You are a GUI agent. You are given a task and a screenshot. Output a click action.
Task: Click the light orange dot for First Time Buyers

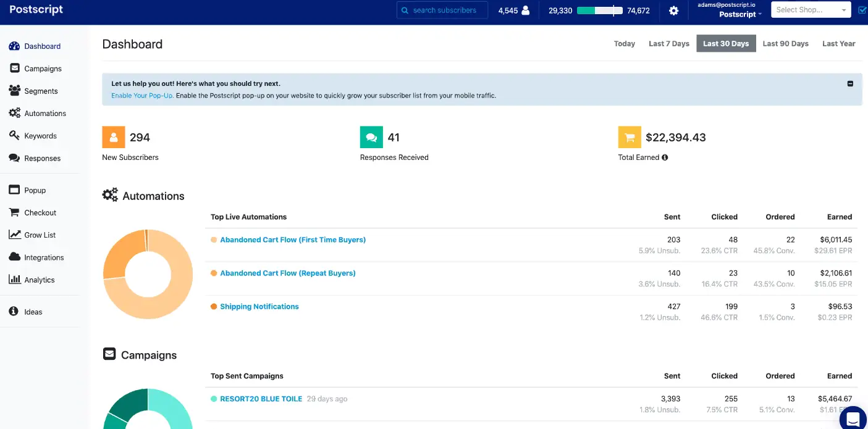tap(214, 239)
